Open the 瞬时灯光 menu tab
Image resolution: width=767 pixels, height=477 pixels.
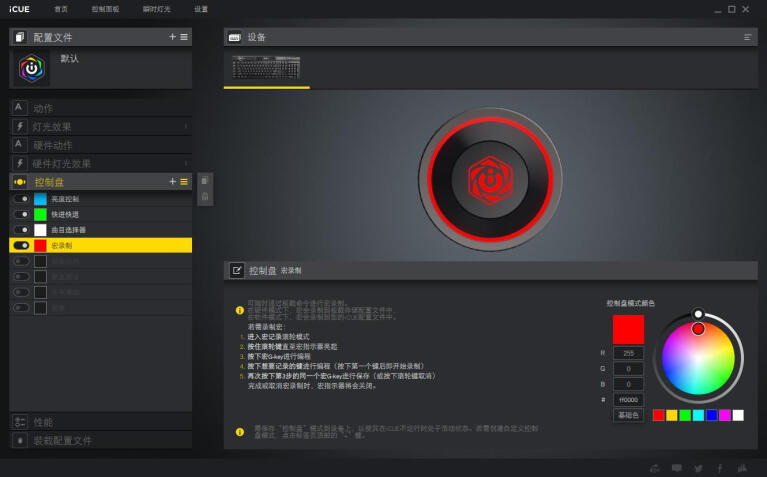[157, 9]
